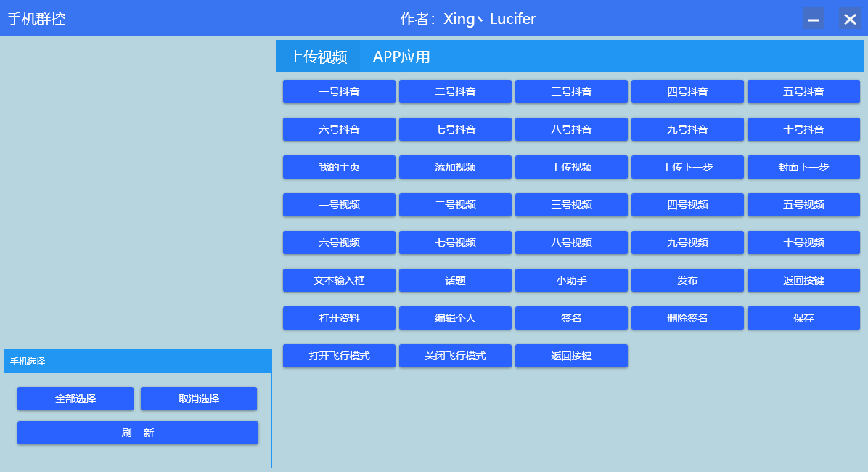
Task: Click 六号抖音
Action: pyautogui.click(x=340, y=129)
